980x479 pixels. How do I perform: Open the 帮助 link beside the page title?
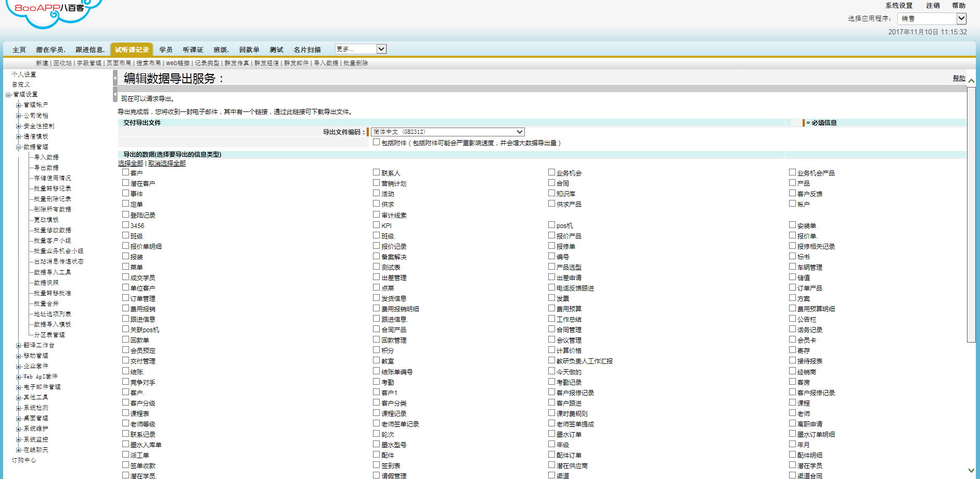(959, 78)
